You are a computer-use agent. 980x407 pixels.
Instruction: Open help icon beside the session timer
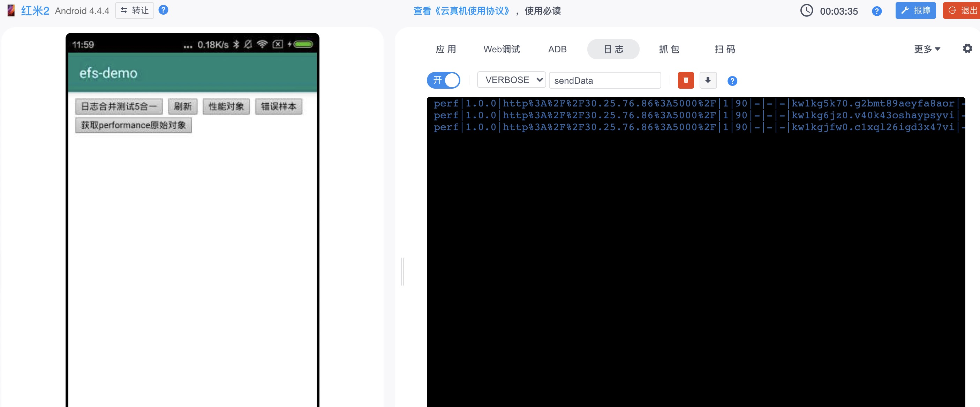click(x=876, y=11)
